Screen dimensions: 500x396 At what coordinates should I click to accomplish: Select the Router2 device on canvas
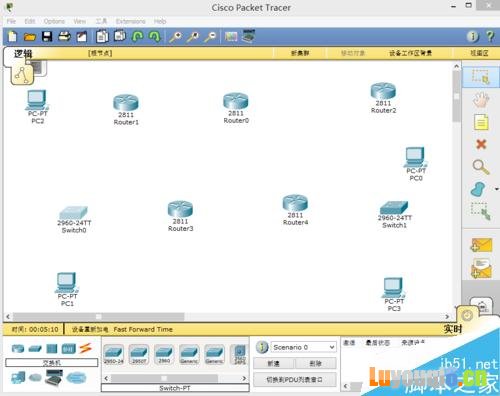point(383,98)
